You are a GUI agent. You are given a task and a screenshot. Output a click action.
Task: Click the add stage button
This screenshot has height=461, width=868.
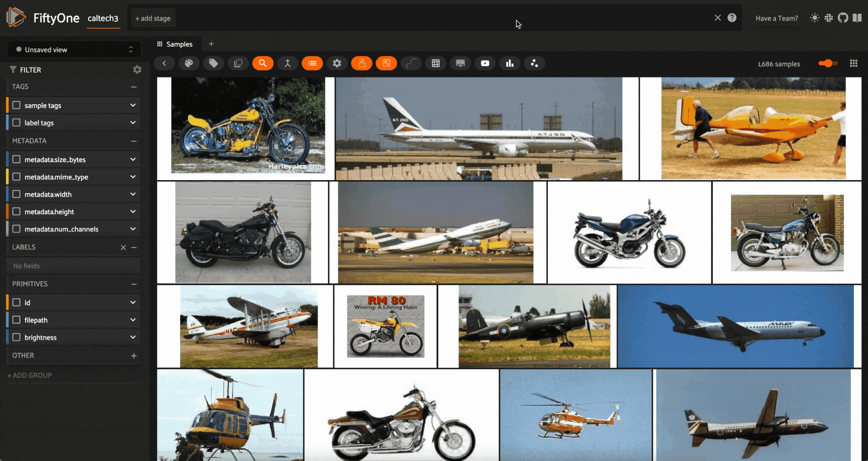pyautogui.click(x=153, y=18)
